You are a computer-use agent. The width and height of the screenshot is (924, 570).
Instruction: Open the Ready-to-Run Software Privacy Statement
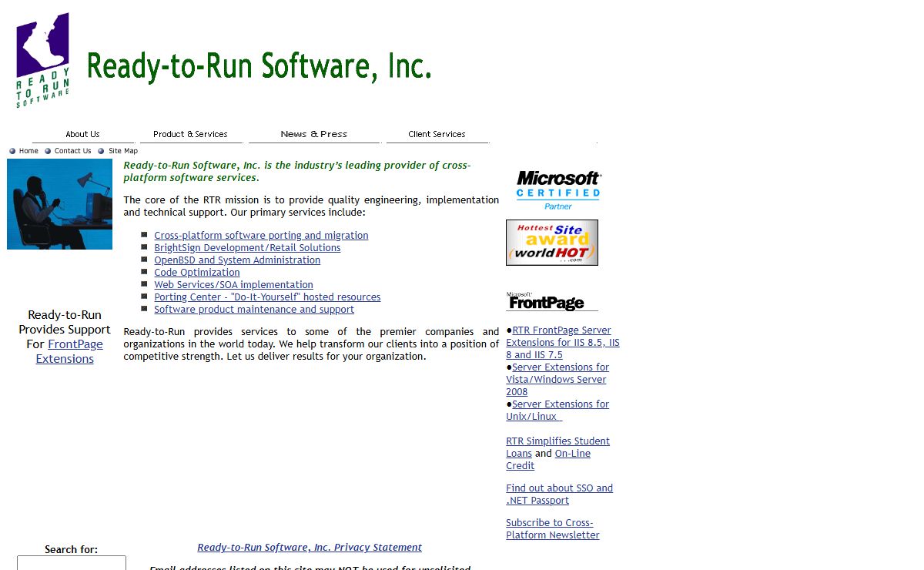(x=310, y=548)
